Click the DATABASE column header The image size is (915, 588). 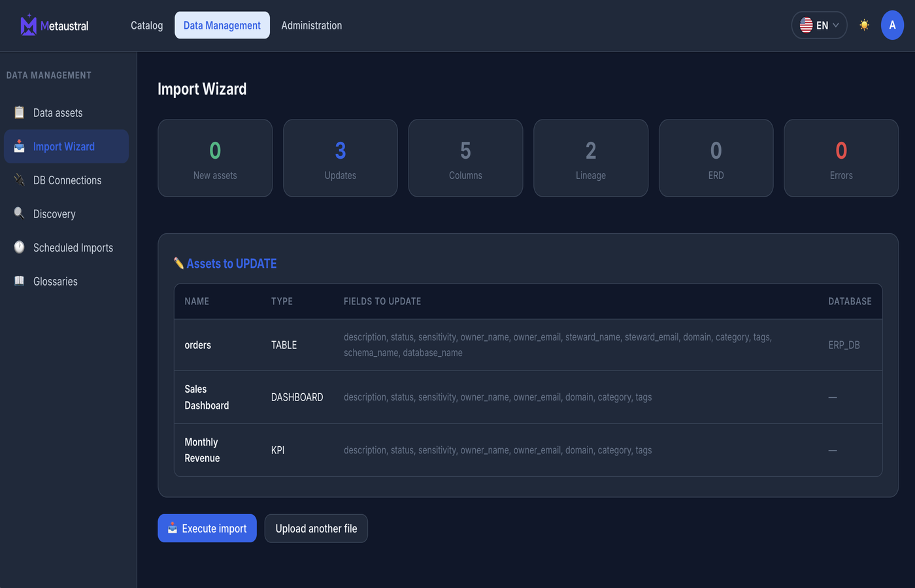850,301
